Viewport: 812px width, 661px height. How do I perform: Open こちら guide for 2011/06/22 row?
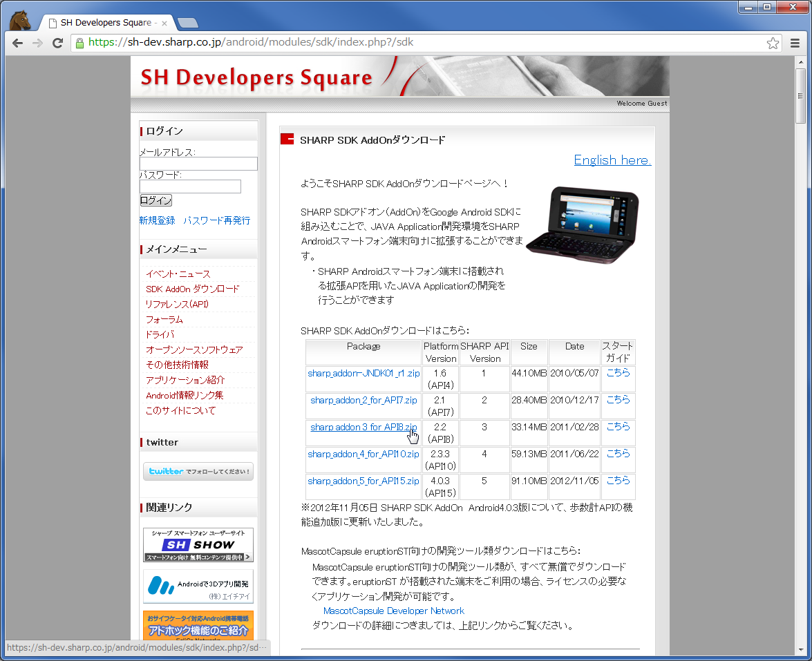tap(619, 453)
